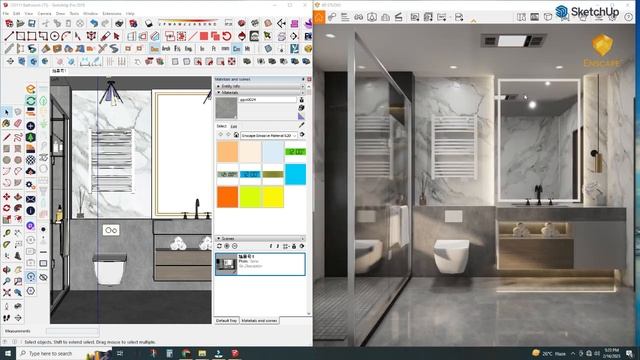Click the Redo arrow in SketchUp toolbar

point(105,23)
